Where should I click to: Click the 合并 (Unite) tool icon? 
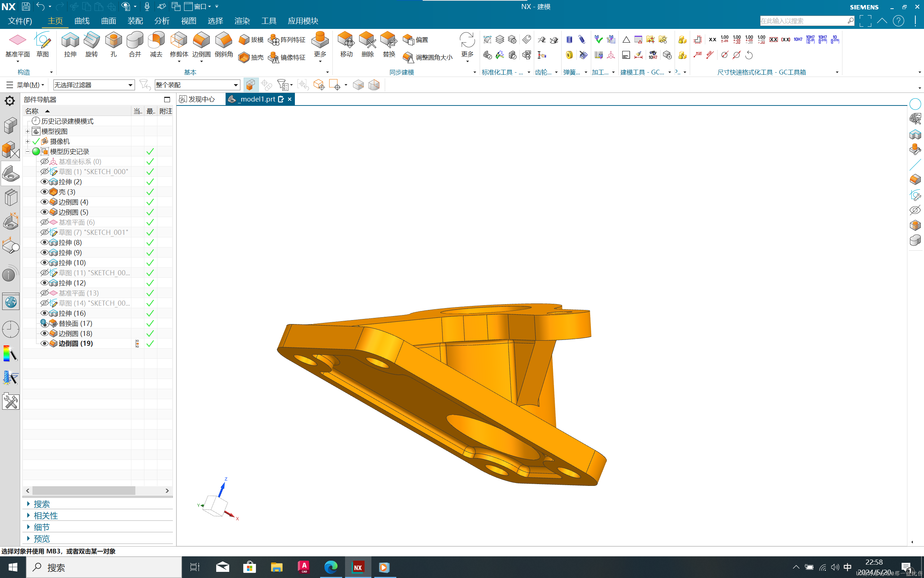click(135, 45)
